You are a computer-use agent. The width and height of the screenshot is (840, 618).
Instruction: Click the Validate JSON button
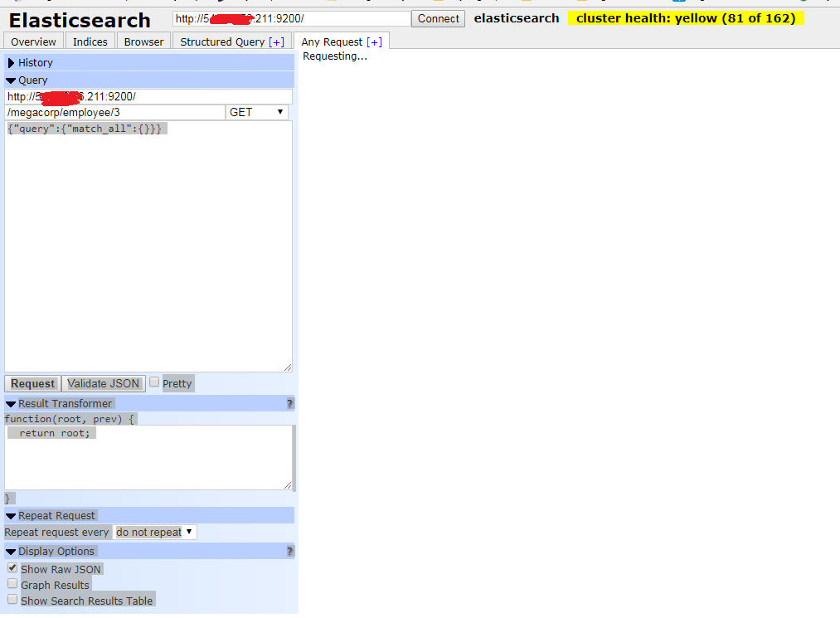103,383
